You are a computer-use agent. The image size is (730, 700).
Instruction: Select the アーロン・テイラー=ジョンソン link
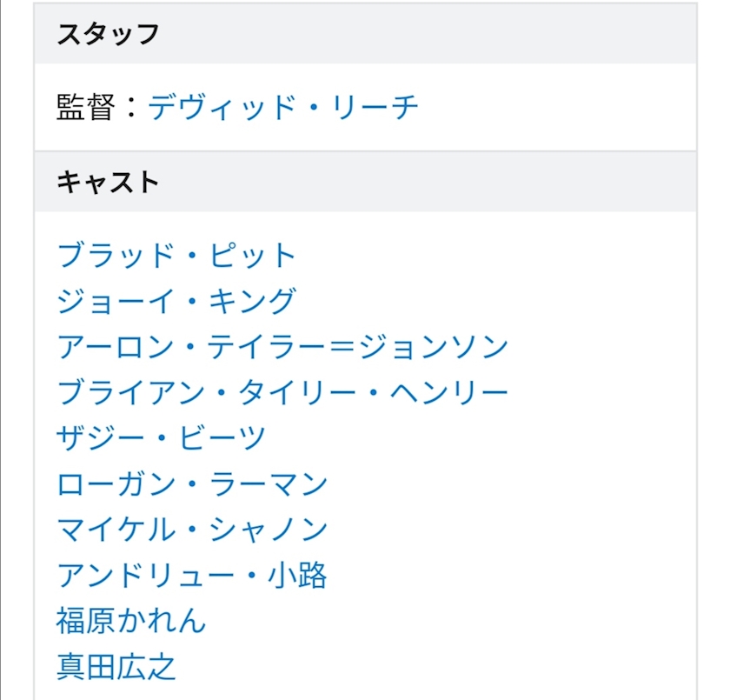[x=282, y=347]
